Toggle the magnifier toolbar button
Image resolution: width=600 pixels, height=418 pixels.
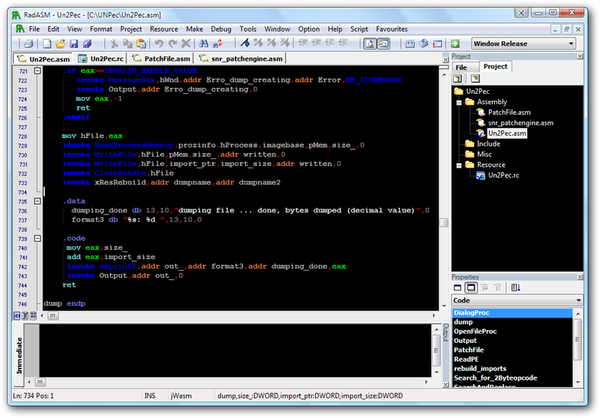click(369, 44)
